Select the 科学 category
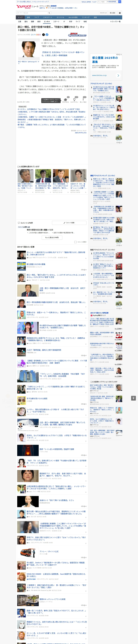Image resolution: width=138 pixels, height=644 pixels. (71, 21)
